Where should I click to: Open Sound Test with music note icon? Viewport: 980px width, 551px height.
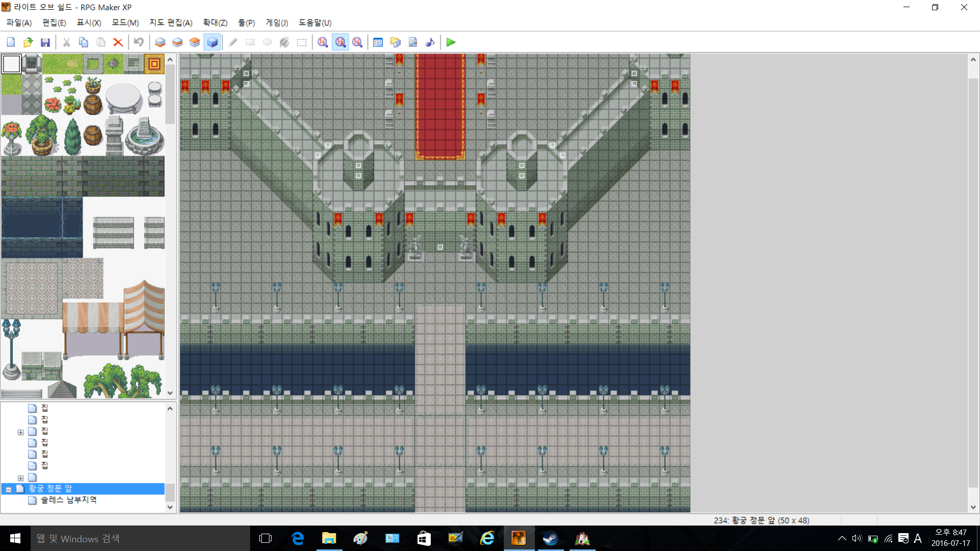click(430, 42)
